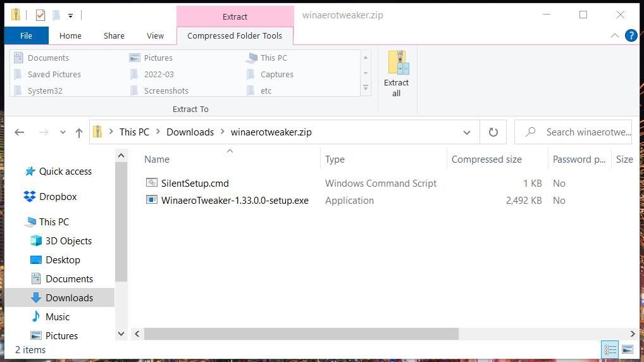Screen dimensions: 644x362
Task: Click the Search winaerotweaker field
Action: pyautogui.click(x=573, y=132)
